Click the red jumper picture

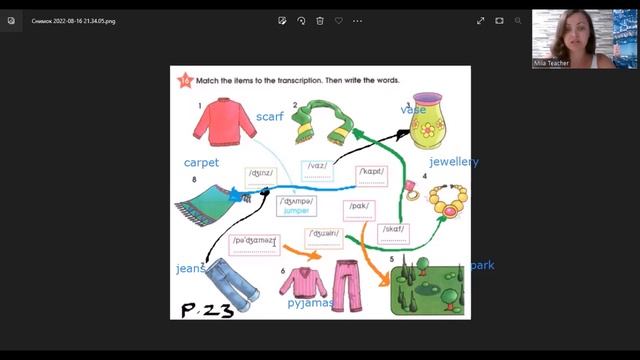click(x=224, y=122)
